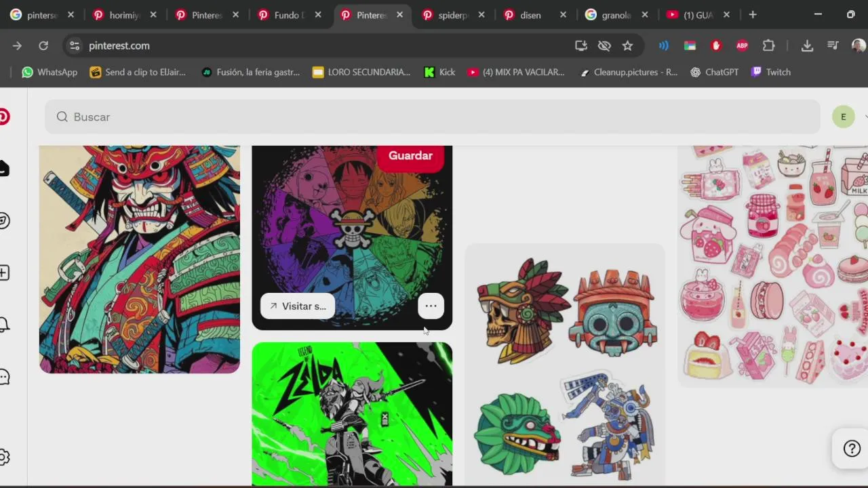Click the Create plus icon in sidebar
Image resolution: width=868 pixels, height=488 pixels.
pos(3,272)
